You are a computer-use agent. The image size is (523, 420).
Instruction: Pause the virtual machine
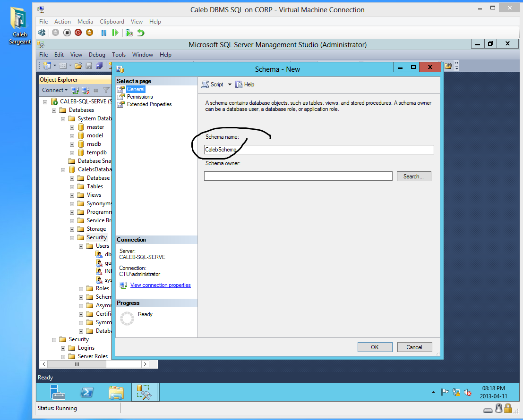click(x=104, y=33)
